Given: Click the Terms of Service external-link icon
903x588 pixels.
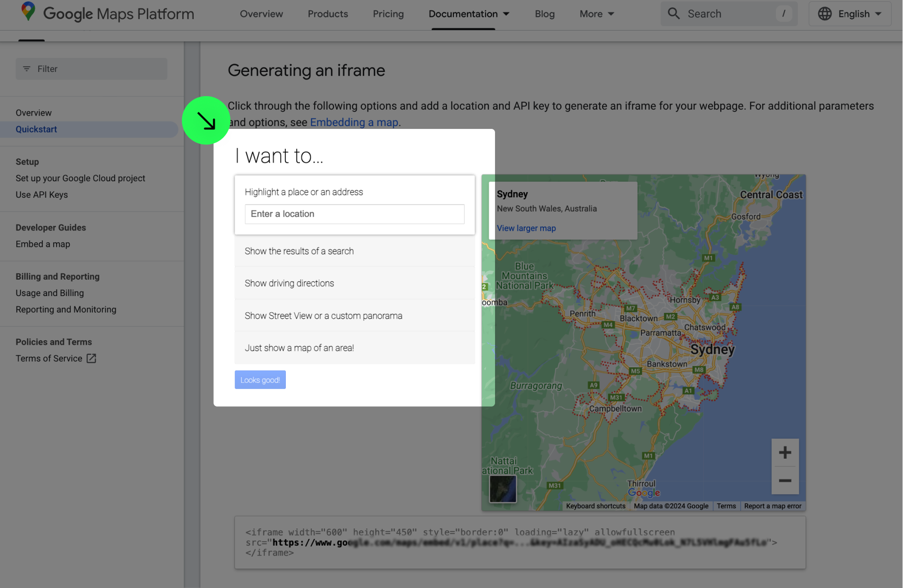Looking at the screenshot, I should click(92, 358).
